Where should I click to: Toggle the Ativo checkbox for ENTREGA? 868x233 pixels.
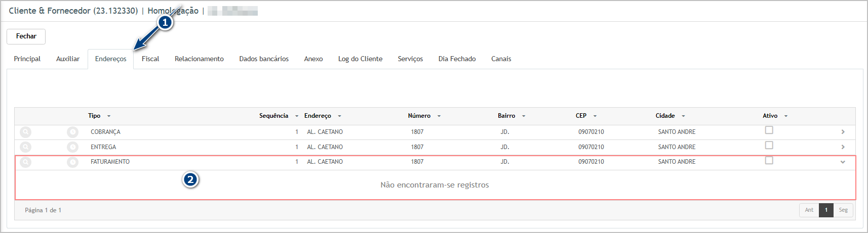tap(769, 146)
